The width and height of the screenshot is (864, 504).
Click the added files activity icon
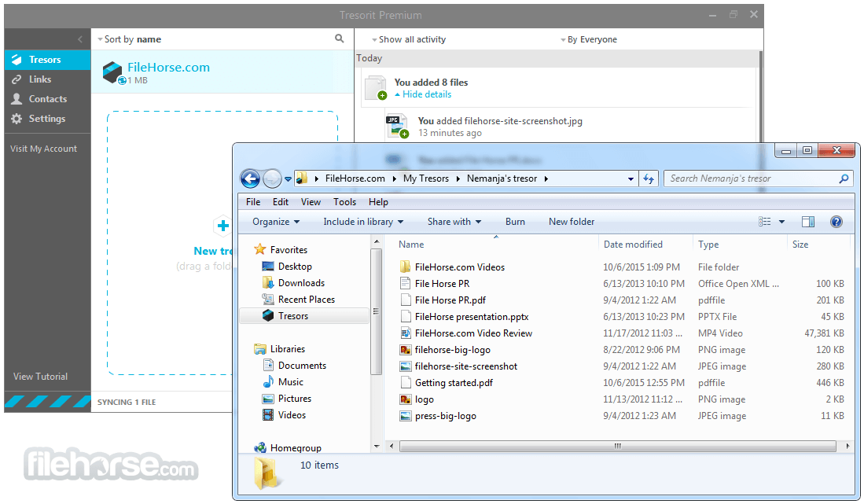(x=376, y=88)
